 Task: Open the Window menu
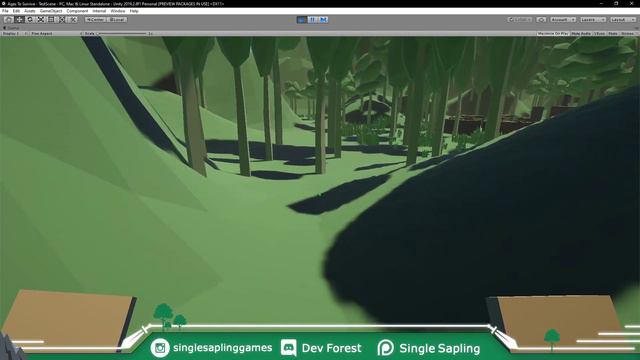[x=118, y=11]
